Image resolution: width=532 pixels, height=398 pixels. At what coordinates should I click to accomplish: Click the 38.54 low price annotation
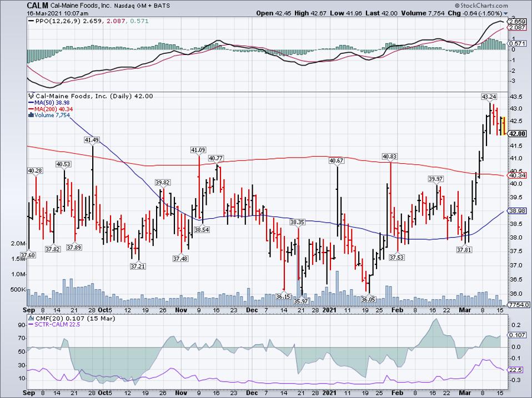click(202, 229)
